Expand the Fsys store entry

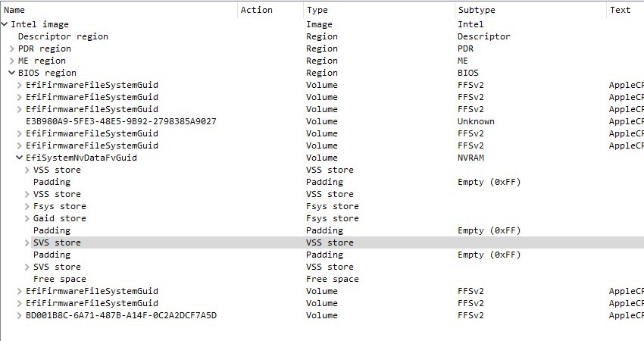tap(27, 206)
